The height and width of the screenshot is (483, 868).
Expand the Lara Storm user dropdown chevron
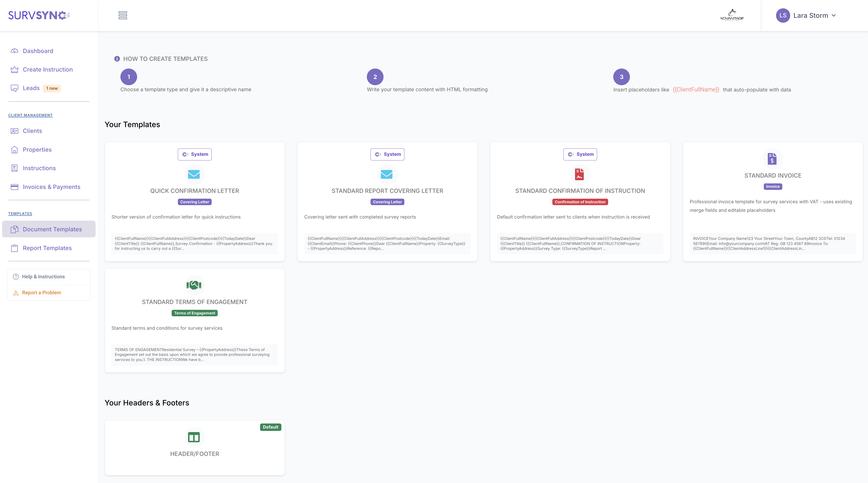[x=834, y=16]
